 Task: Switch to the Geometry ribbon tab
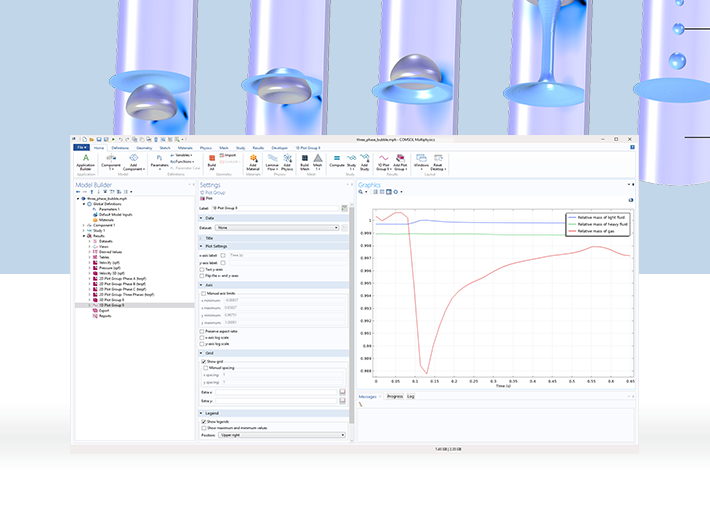[144, 148]
